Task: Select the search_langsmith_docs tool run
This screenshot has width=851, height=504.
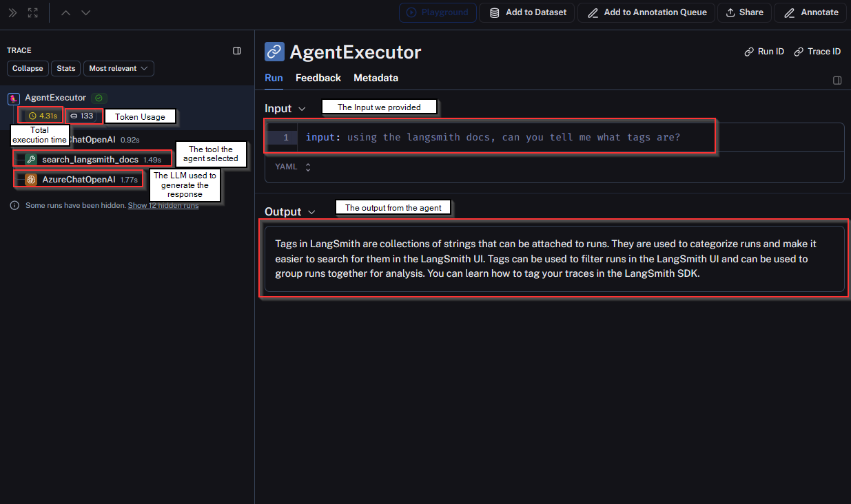Action: (90, 159)
